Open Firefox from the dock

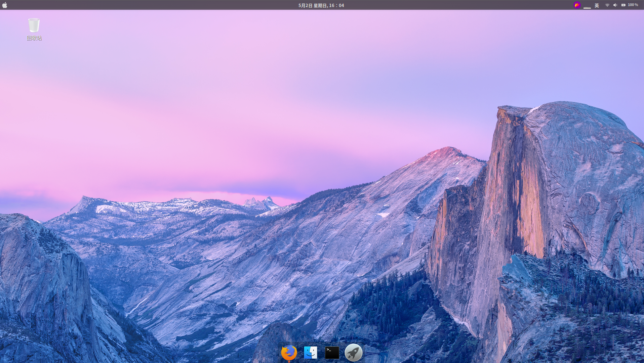[288, 353]
